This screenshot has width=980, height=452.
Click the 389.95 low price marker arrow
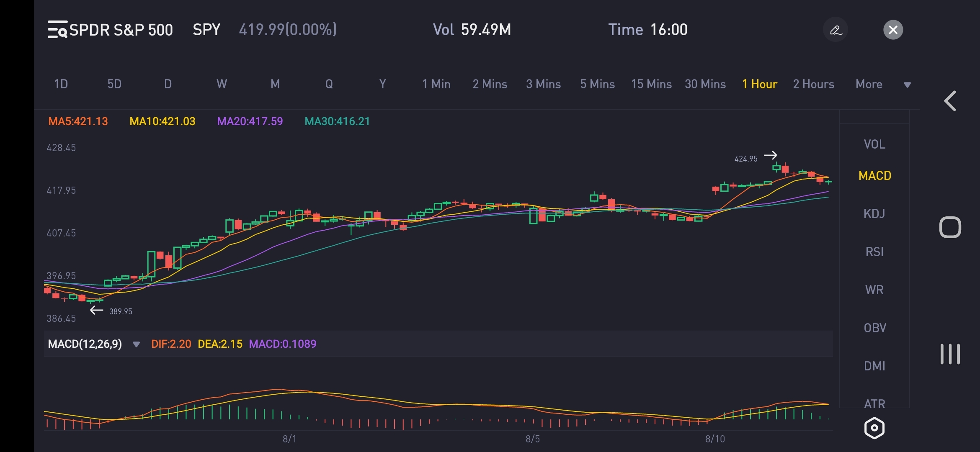(x=97, y=310)
